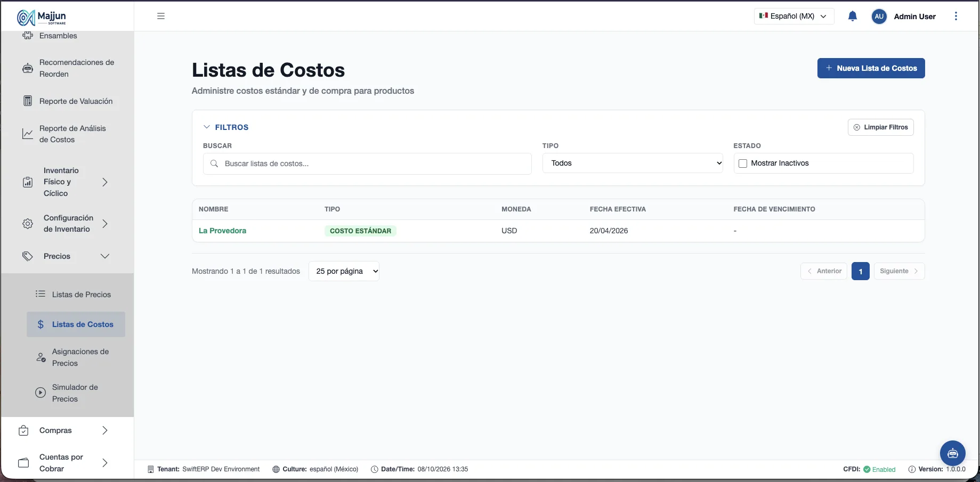Click the dollar icon for Listas de Costos
980x482 pixels.
coord(41,324)
